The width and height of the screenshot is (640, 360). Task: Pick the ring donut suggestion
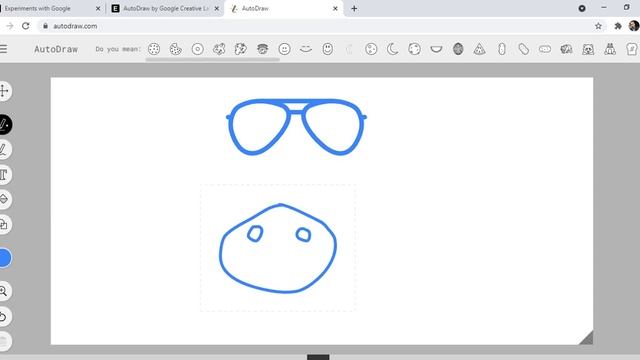tap(198, 49)
